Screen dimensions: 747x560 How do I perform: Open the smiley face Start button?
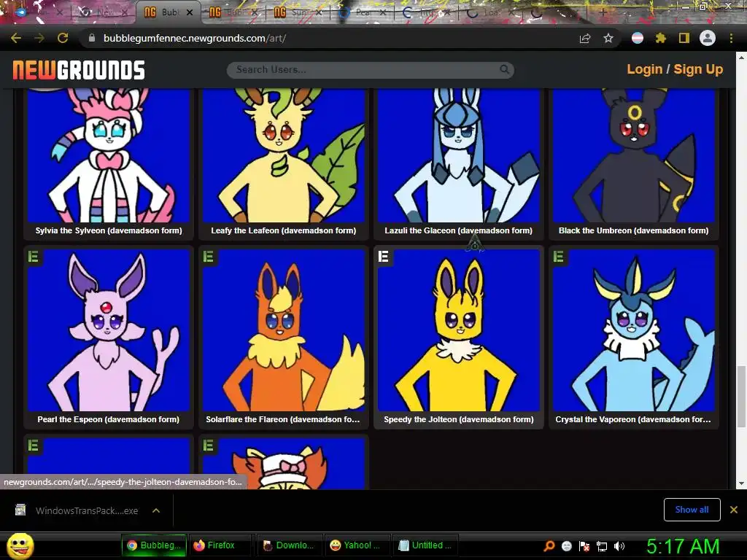pyautogui.click(x=20, y=545)
